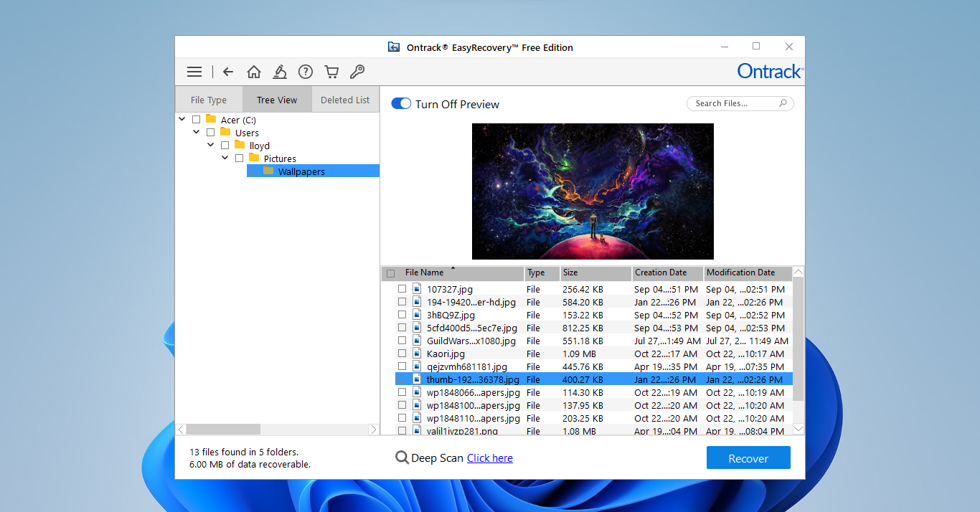Viewport: 980px width, 512px height.
Task: Click the file list scroll down arrow
Action: point(798,429)
